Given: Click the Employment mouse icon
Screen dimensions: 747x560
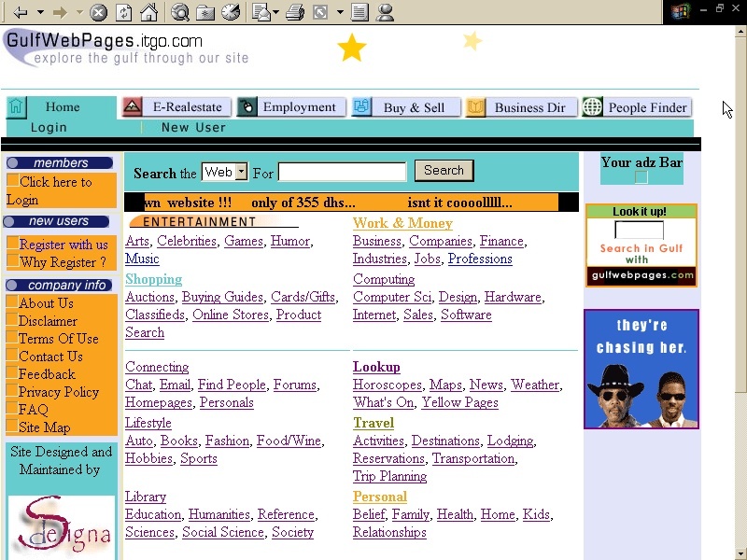Looking at the screenshot, I should point(247,106).
